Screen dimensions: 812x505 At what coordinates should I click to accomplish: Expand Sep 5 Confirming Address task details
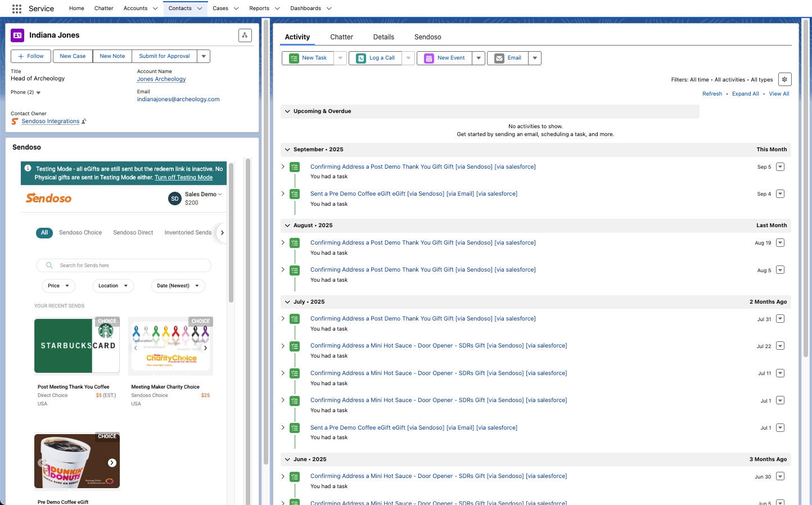point(283,166)
